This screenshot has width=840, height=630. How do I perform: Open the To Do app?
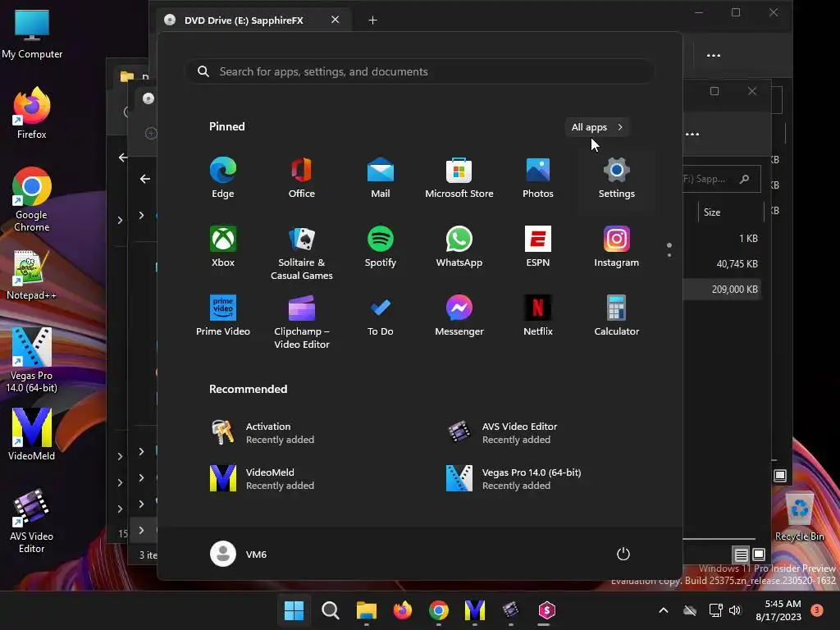pos(381,316)
